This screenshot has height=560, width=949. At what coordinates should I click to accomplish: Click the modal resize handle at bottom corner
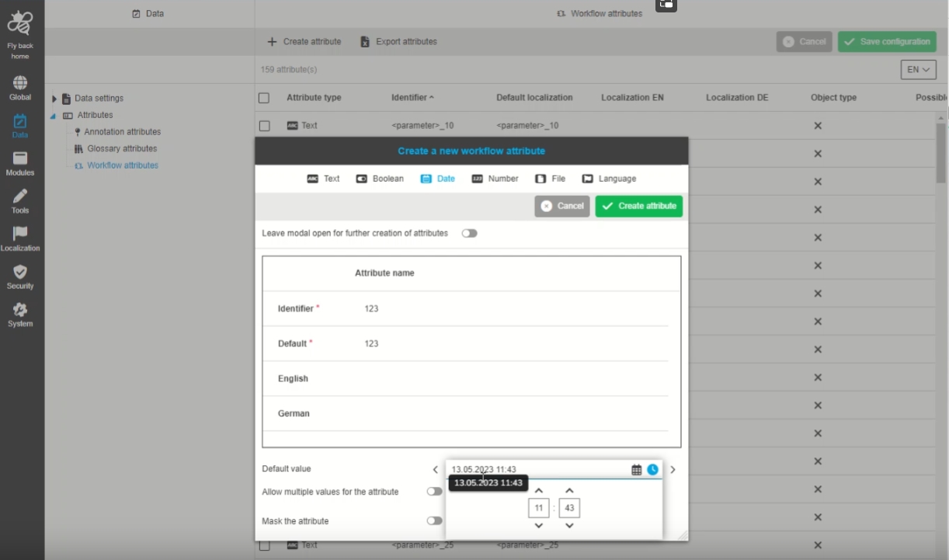683,535
